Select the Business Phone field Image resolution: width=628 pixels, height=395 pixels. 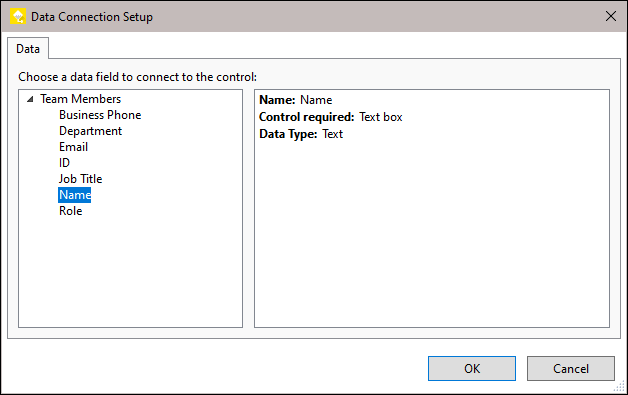coord(100,115)
